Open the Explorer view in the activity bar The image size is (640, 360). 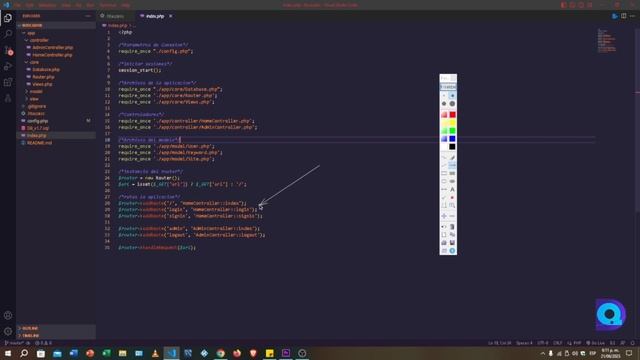coord(8,18)
